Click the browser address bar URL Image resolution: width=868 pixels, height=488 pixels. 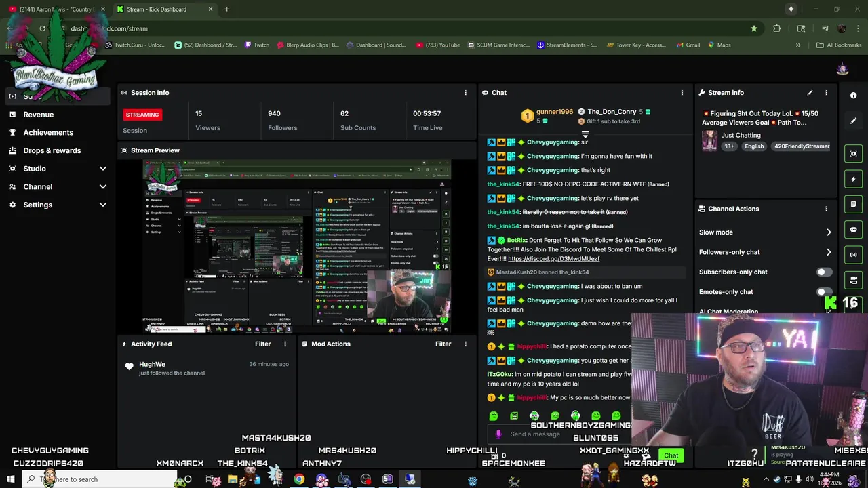click(x=109, y=28)
